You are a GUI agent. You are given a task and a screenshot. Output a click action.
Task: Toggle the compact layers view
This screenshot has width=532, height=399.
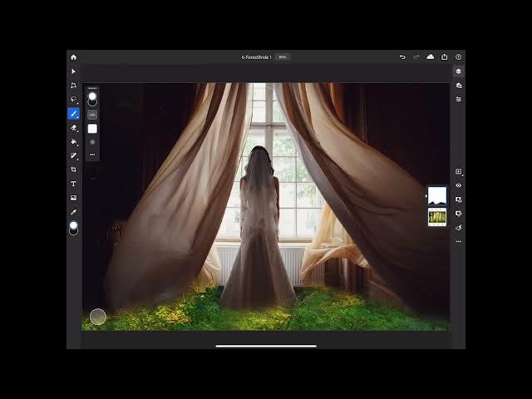pyautogui.click(x=458, y=71)
